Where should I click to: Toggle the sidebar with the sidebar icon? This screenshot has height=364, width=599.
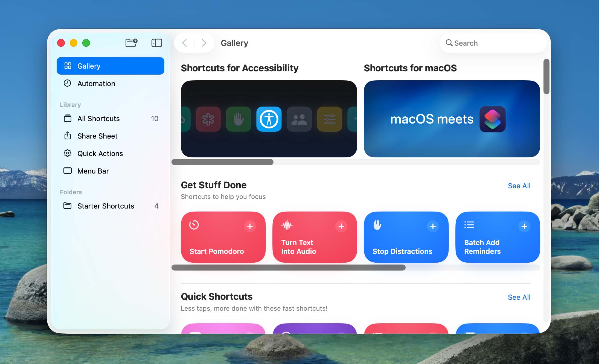(x=157, y=43)
